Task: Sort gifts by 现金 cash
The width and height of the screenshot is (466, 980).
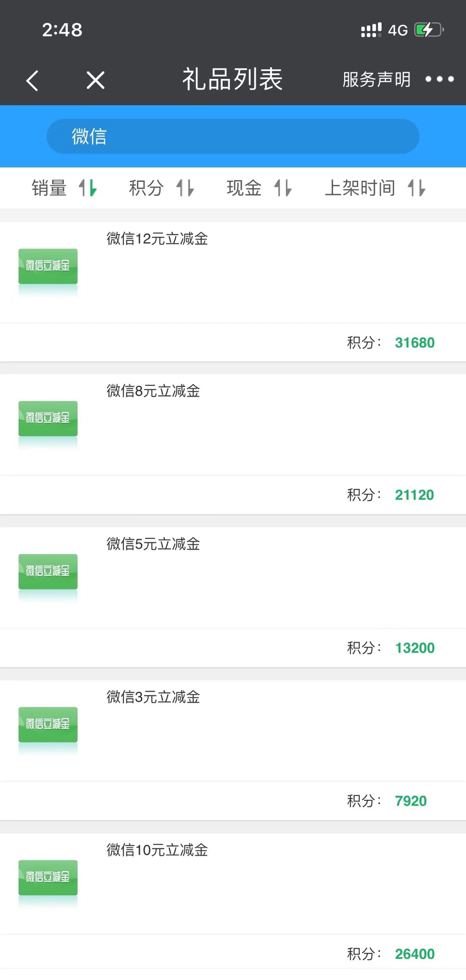Action: pos(244,188)
